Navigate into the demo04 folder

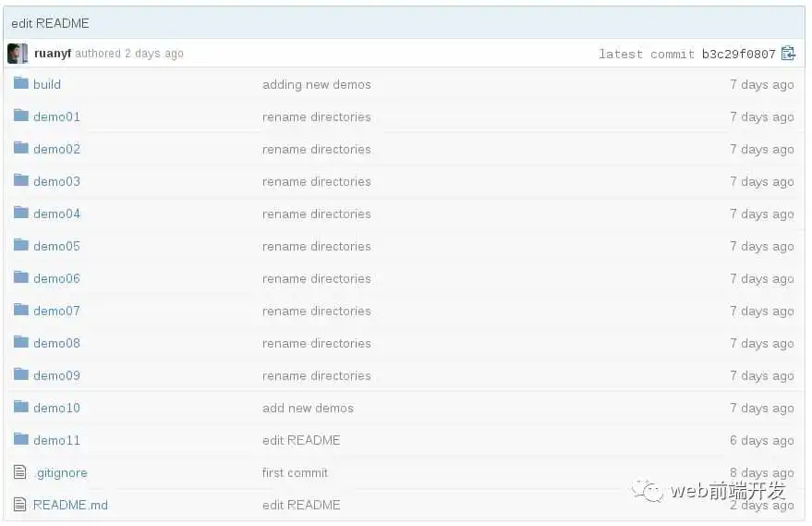[56, 214]
